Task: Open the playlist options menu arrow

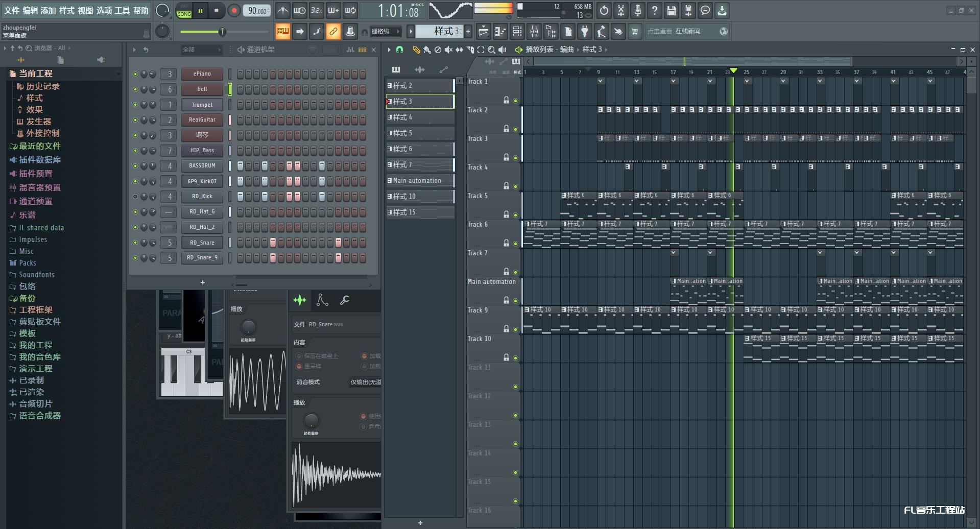Action: pos(389,50)
